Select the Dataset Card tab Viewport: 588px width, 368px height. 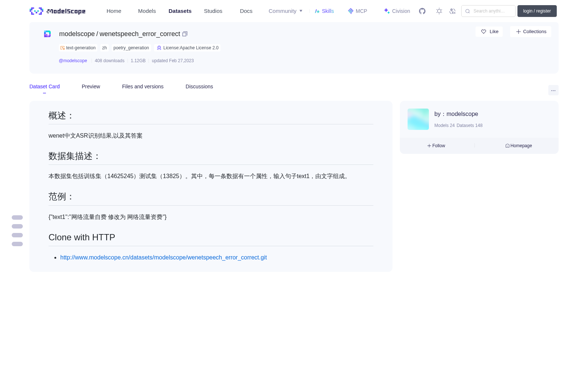(44, 86)
